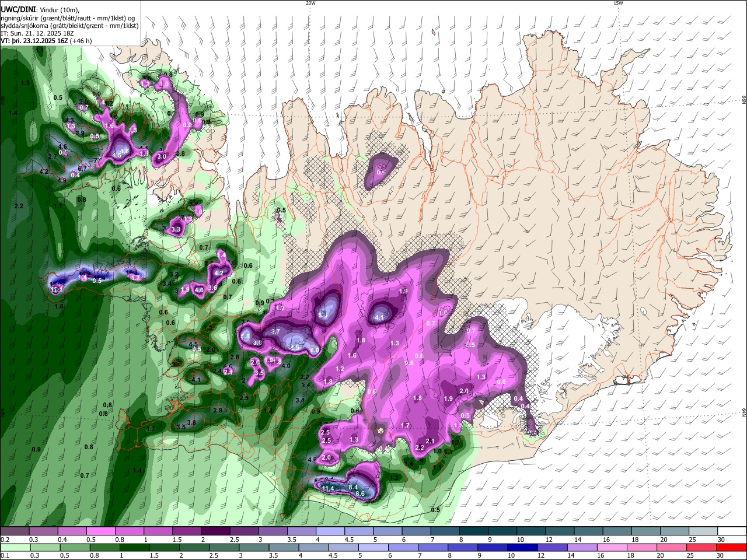
Task: Pick the dark blue rain swatch labeled 10
Action: pos(522,547)
